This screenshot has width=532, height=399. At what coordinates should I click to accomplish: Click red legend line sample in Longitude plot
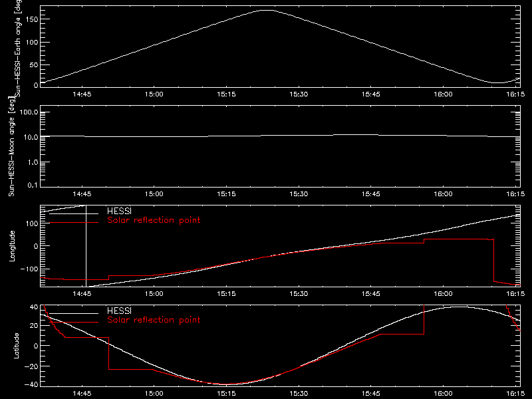point(74,223)
